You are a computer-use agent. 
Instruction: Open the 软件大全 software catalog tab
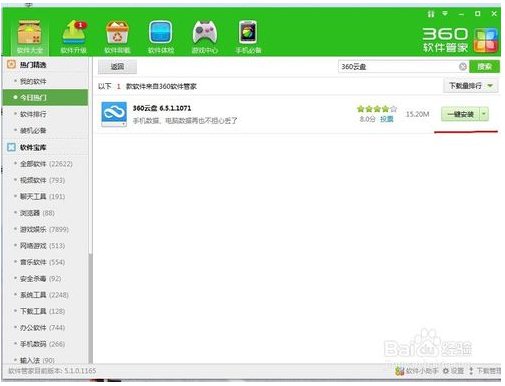[30, 37]
